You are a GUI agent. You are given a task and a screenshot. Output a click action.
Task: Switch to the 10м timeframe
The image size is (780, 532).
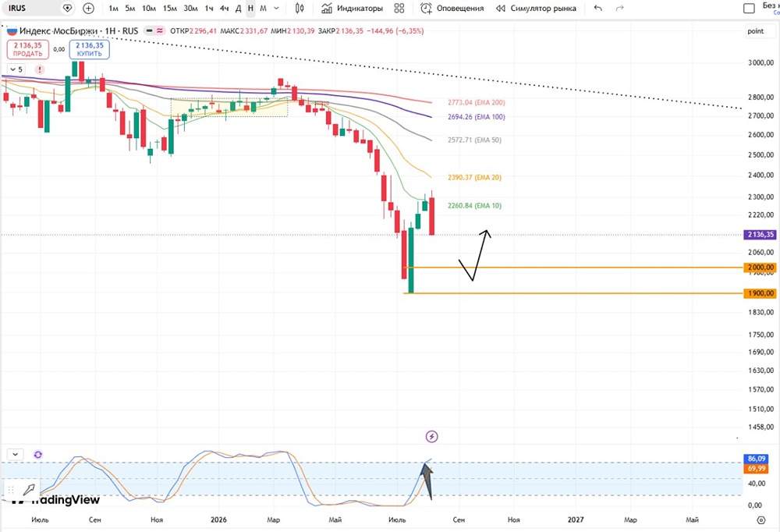pyautogui.click(x=149, y=9)
